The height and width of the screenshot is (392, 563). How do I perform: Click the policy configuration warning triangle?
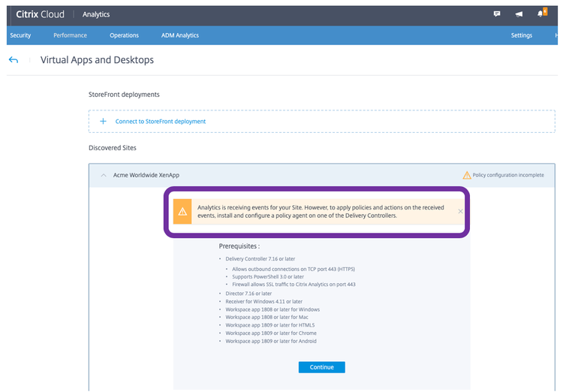[x=467, y=175]
